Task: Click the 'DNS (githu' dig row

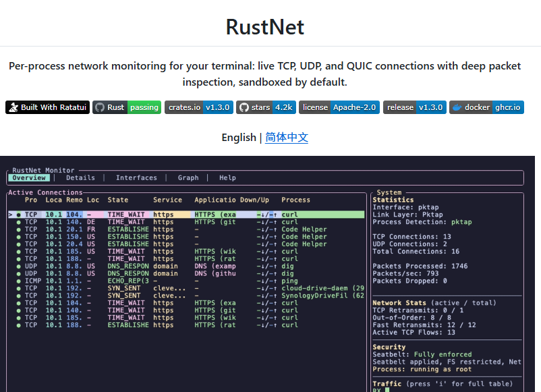Action: [186, 273]
